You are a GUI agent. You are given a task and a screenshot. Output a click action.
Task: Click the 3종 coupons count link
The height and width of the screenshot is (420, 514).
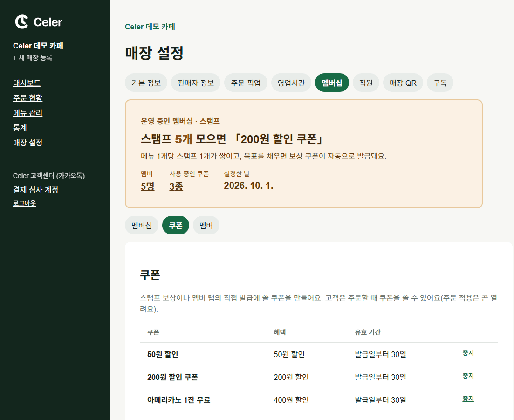pos(176,186)
